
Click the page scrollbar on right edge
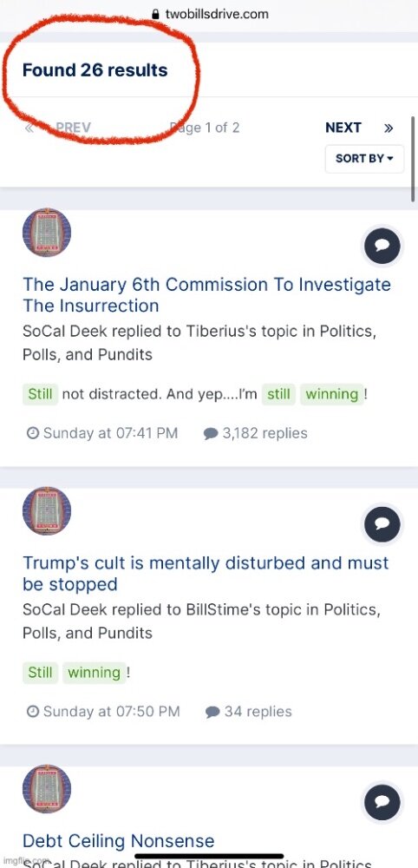click(x=413, y=160)
